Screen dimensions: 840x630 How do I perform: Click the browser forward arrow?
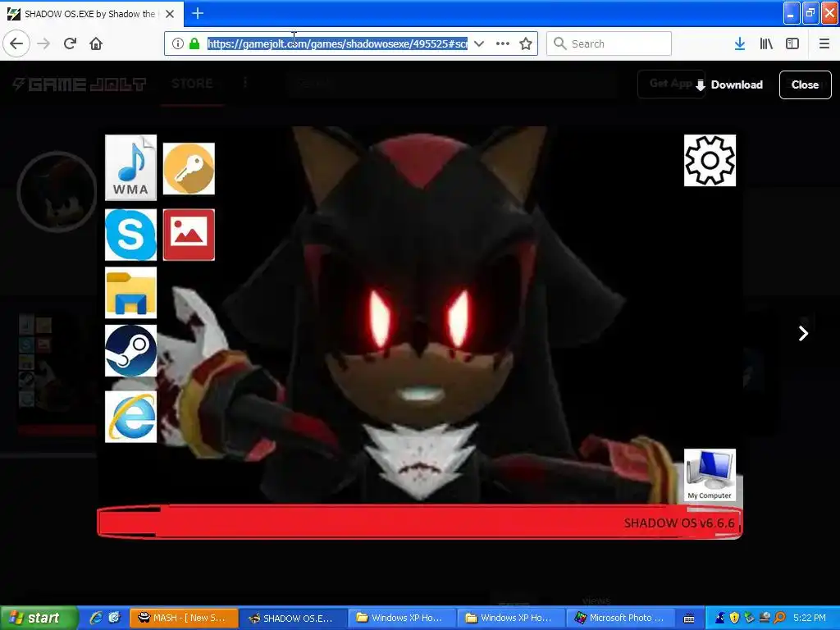click(x=43, y=43)
